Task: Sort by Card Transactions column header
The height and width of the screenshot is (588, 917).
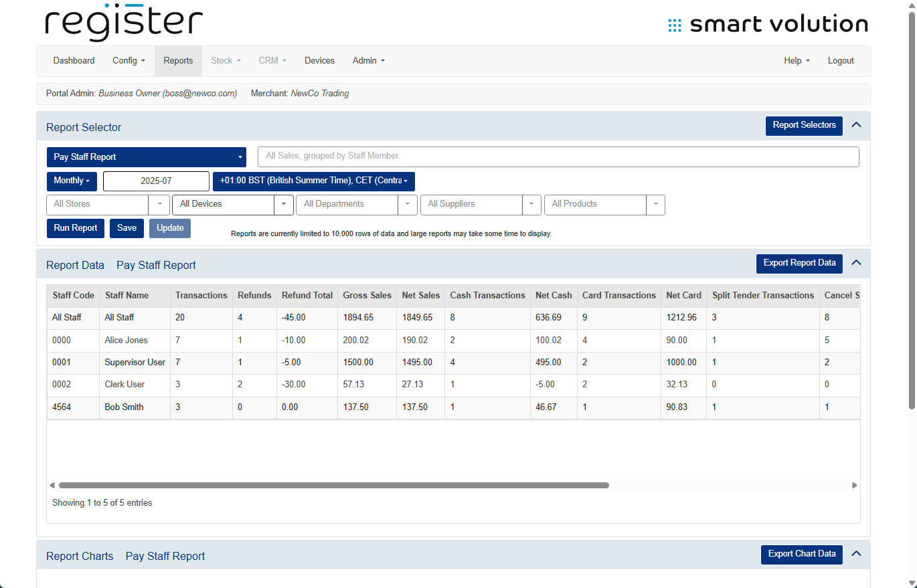Action: [619, 296]
